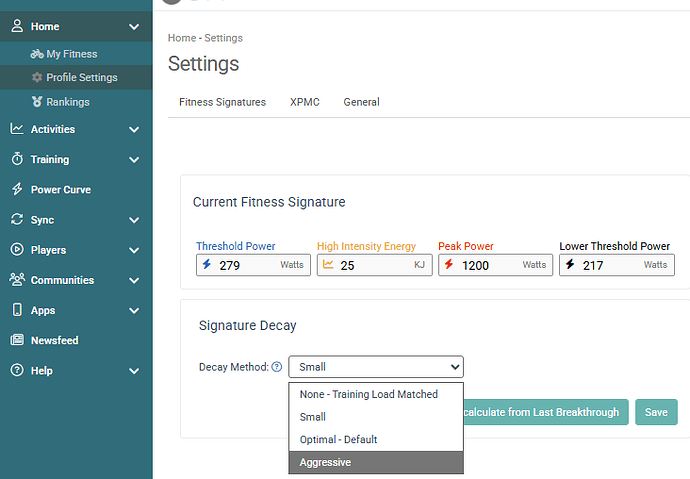Click the help icon beside Decay Method
This screenshot has height=479, width=690.
click(277, 367)
